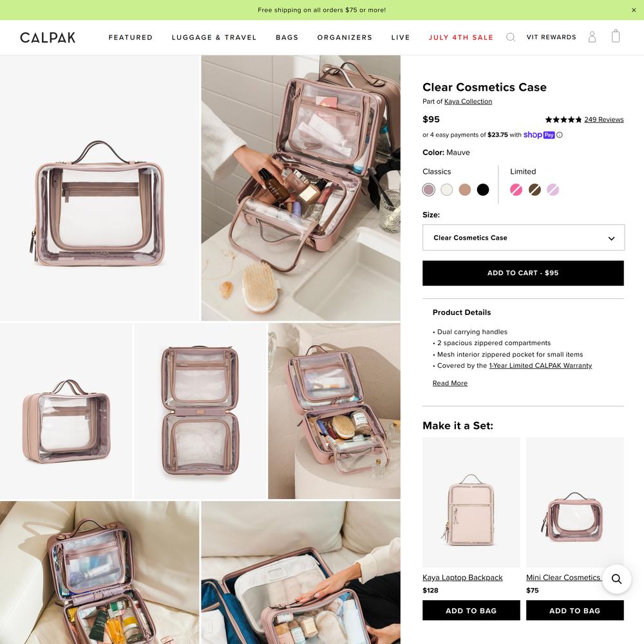Go to July 4th Sale
The width and height of the screenshot is (644, 644).
[x=461, y=37]
